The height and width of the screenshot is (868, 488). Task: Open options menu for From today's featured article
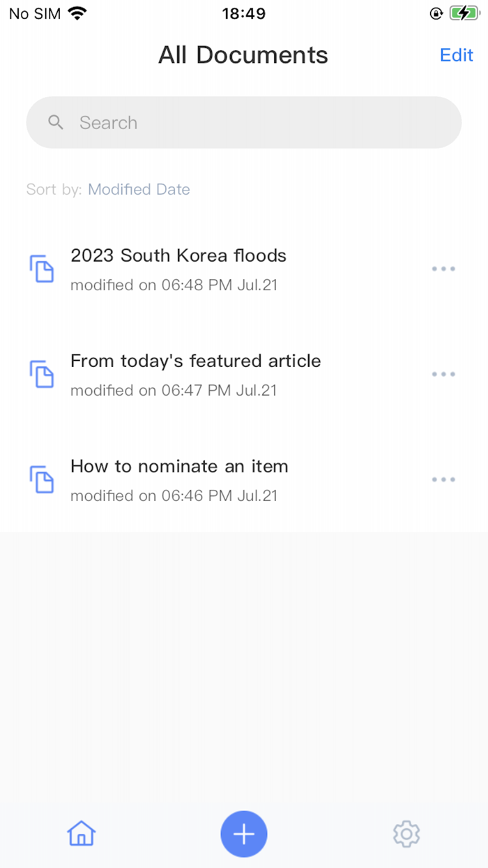pyautogui.click(x=443, y=374)
